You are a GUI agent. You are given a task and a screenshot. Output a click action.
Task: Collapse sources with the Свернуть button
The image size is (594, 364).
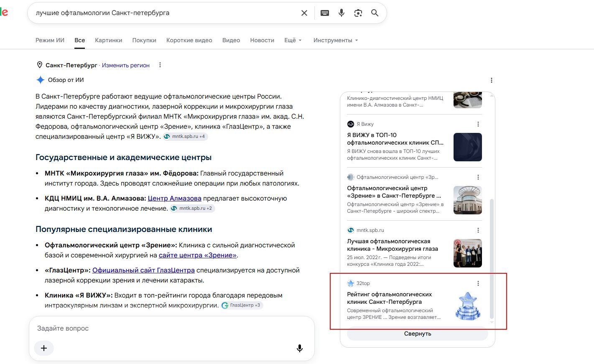pos(418,333)
